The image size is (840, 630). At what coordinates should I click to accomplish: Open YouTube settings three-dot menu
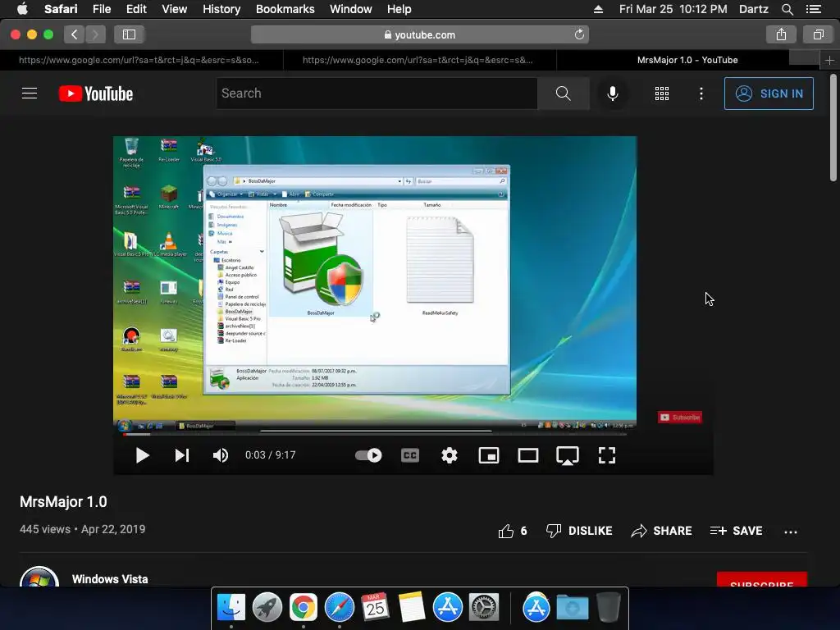click(701, 94)
